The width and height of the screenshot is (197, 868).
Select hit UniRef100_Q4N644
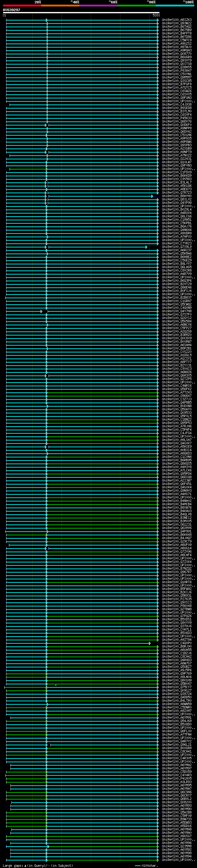coord(177,230)
